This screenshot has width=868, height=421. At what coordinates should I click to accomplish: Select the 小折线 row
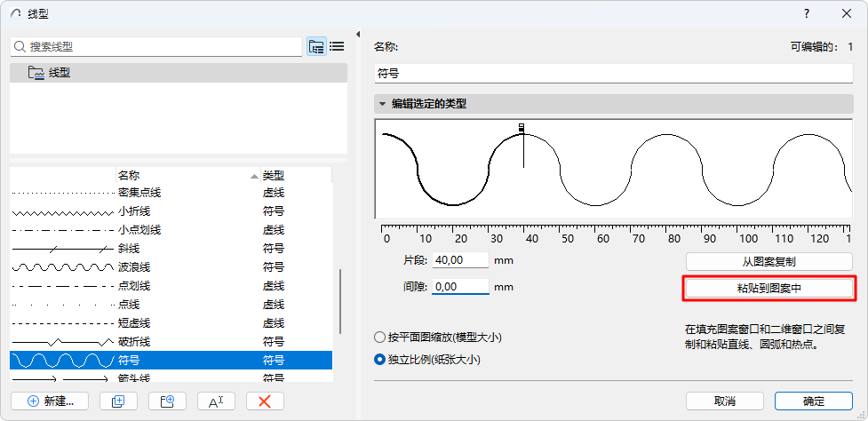[171, 211]
